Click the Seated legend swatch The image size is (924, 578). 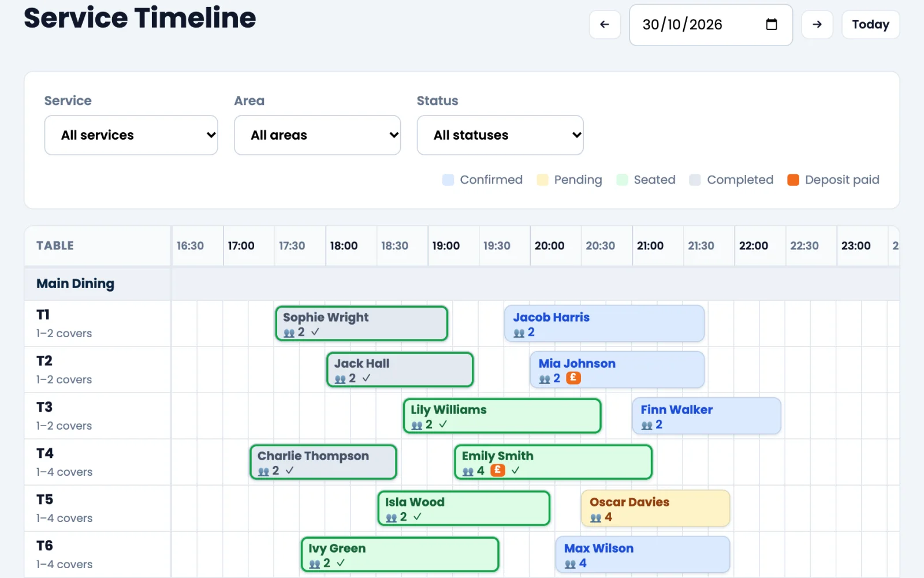point(622,180)
